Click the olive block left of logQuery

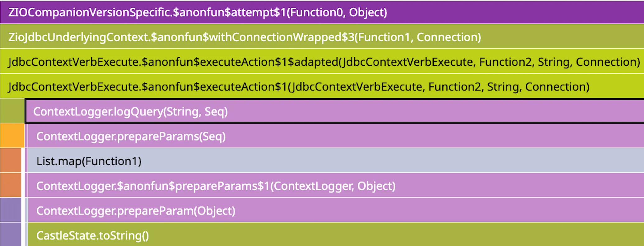click(12, 111)
